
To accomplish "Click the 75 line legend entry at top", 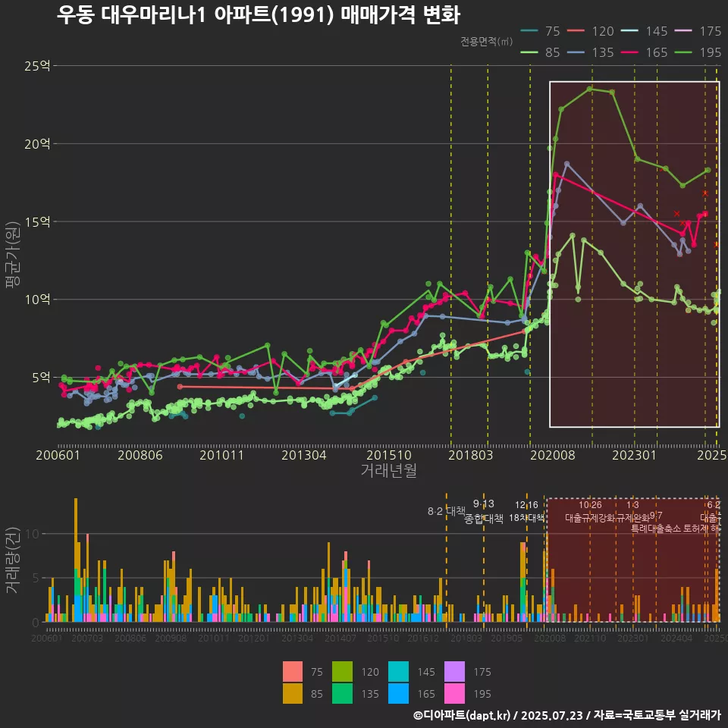I will click(x=541, y=31).
